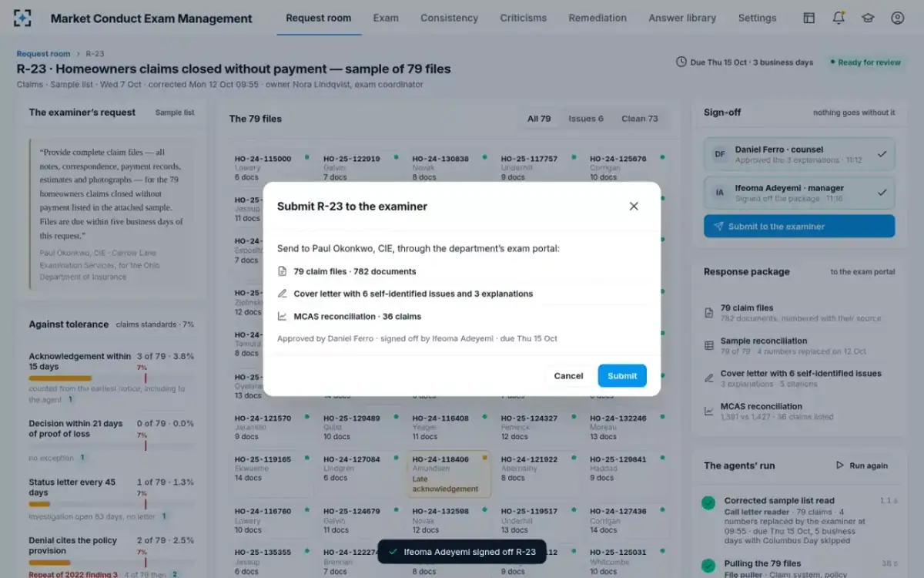Click the document icon in the dialog's claim files row
This screenshot has height=578, width=924.
point(283,271)
